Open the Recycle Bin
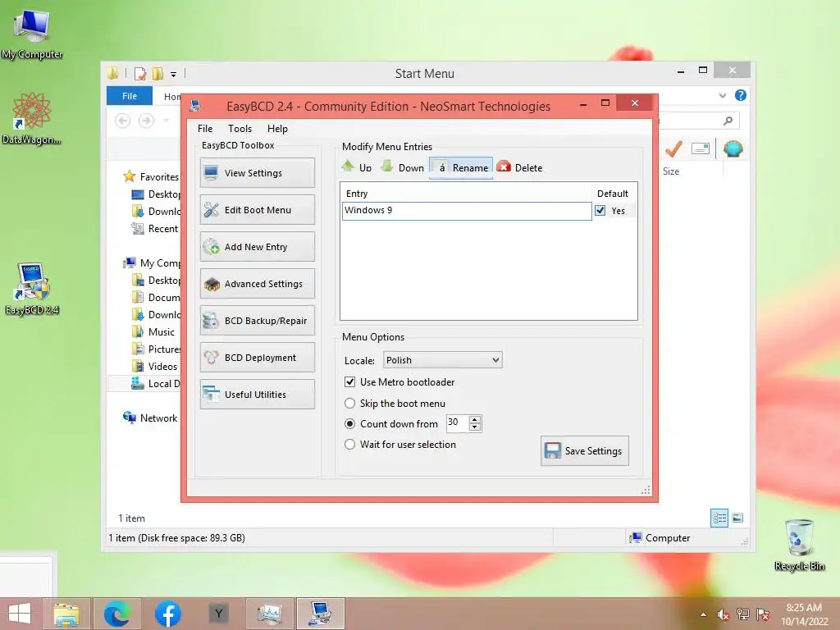Screen dimensions: 840x630 click(799, 545)
